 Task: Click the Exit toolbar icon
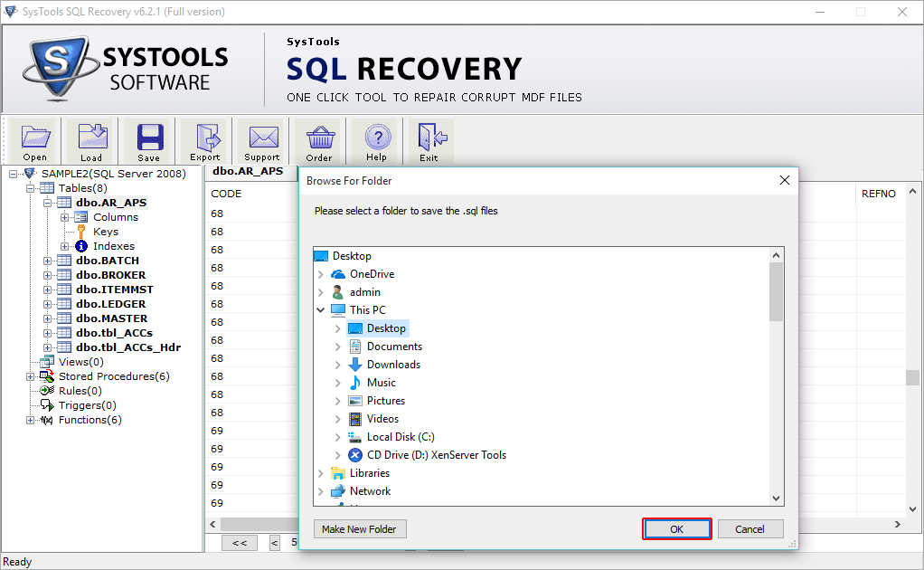(430, 141)
